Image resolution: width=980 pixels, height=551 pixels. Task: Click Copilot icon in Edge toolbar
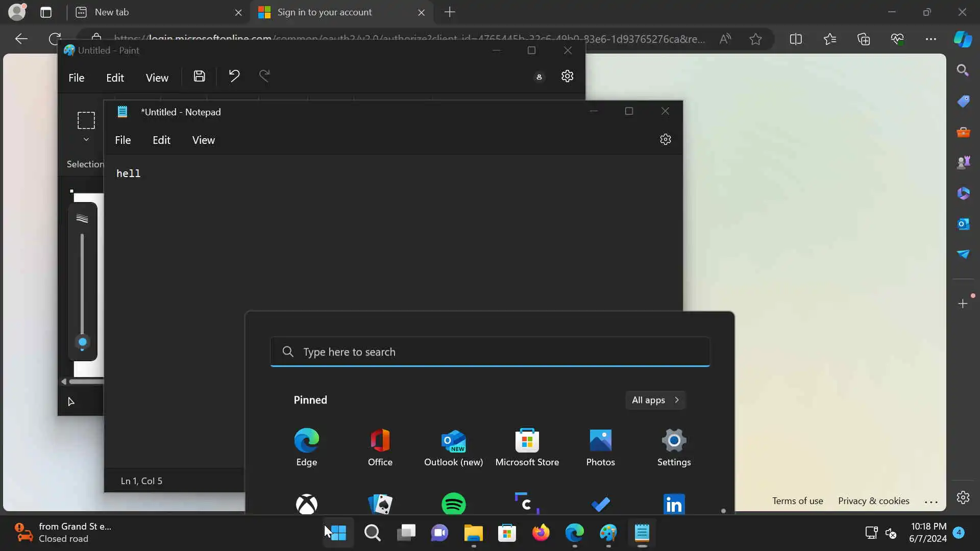pos(963,39)
